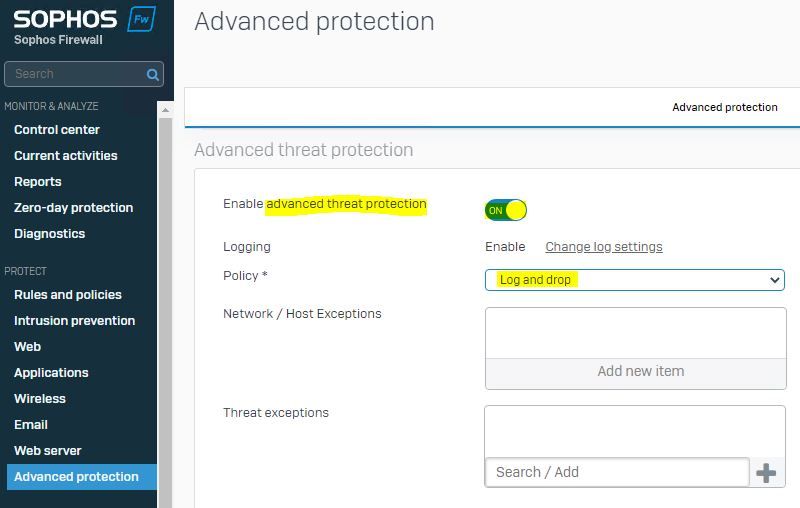Viewport: 800px width, 508px height.
Task: Click the sidebar vertical scrollbar track
Action: (165, 311)
